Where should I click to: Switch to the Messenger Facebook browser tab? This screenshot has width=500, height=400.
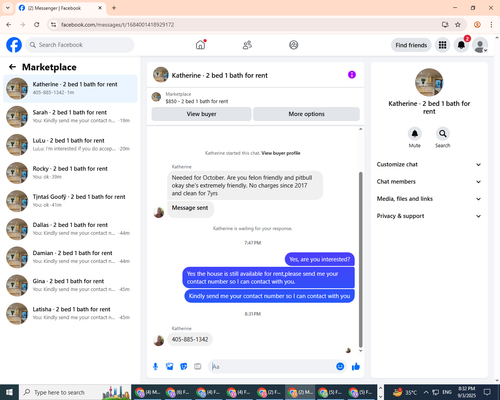(x=61, y=8)
